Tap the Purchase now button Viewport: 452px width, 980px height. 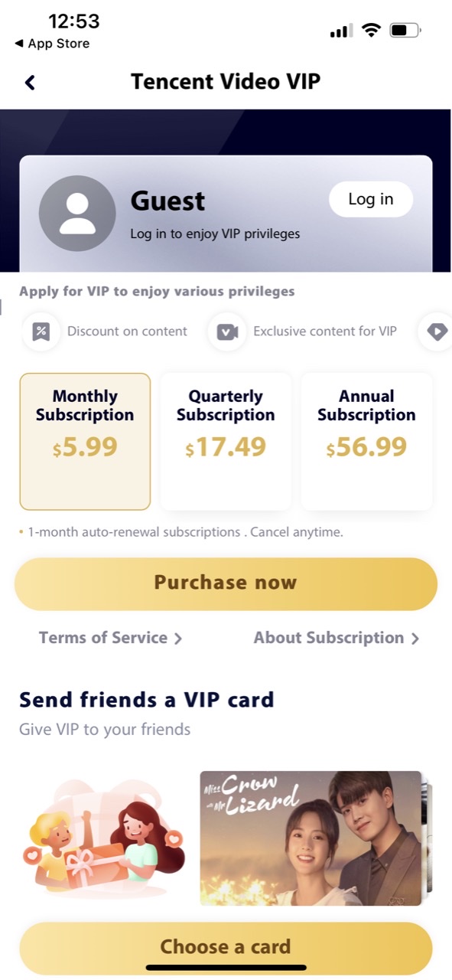coord(226,583)
